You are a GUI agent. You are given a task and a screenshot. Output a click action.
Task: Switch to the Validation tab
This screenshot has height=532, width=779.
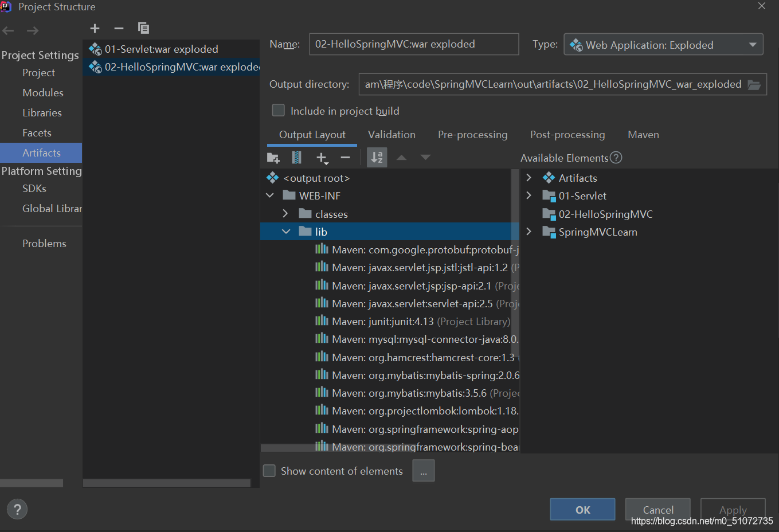click(x=392, y=135)
